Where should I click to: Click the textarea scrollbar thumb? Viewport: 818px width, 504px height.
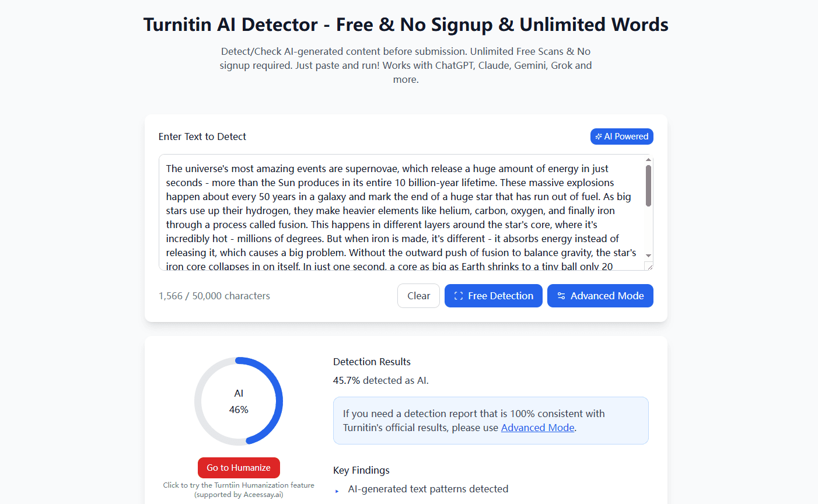[x=648, y=185]
